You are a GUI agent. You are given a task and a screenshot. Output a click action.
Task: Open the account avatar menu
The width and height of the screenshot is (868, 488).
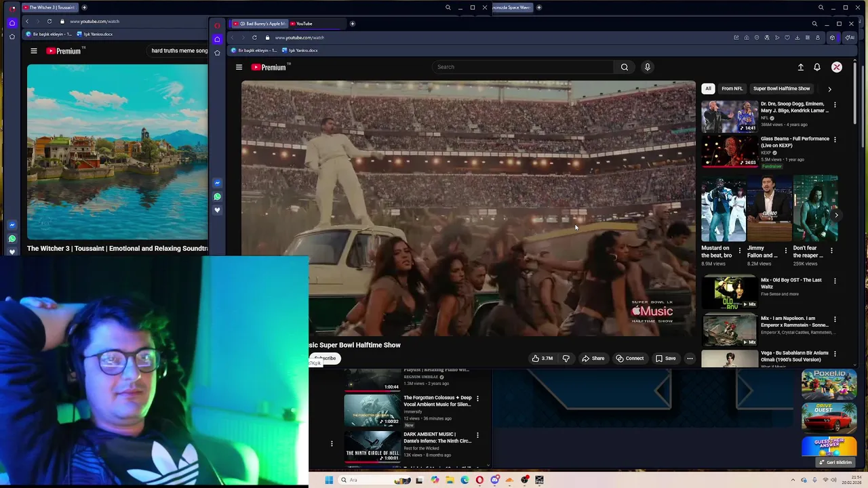[837, 67]
